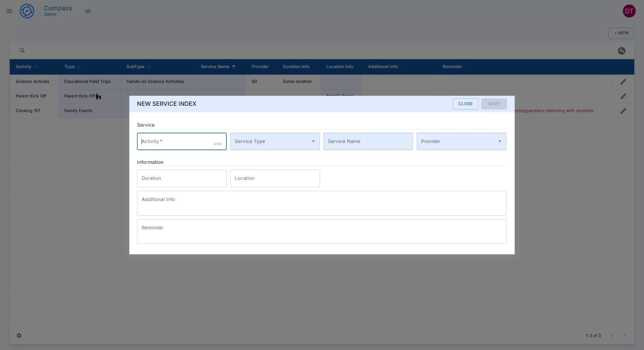Click the search magnifier in the search bar
The height and width of the screenshot is (350, 644).
[22, 50]
